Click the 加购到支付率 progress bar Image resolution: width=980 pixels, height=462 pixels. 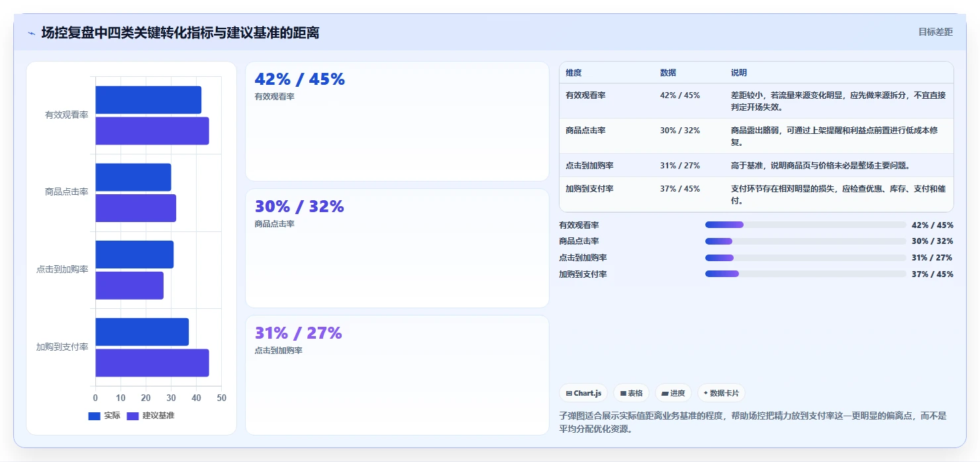point(805,274)
